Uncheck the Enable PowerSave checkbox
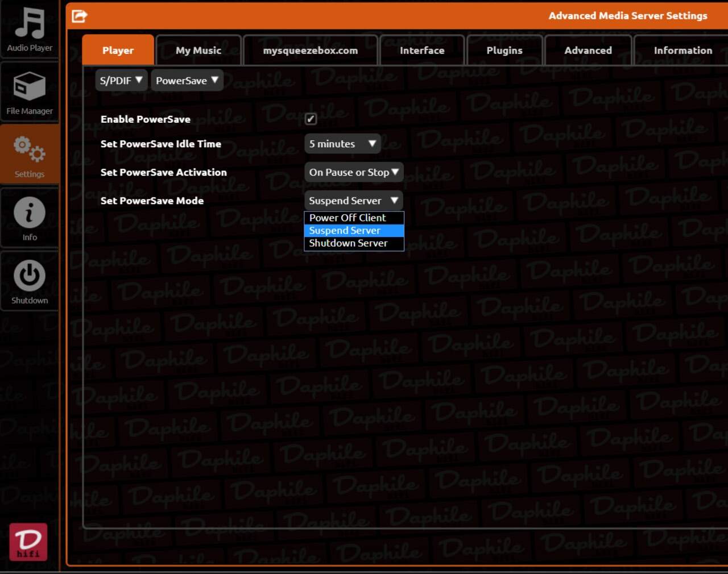 click(x=311, y=119)
